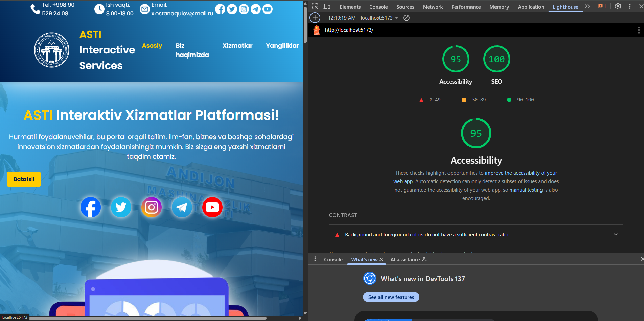Image resolution: width=644 pixels, height=321 pixels.
Task: Click the Asosiy navigation link
Action: [152, 46]
